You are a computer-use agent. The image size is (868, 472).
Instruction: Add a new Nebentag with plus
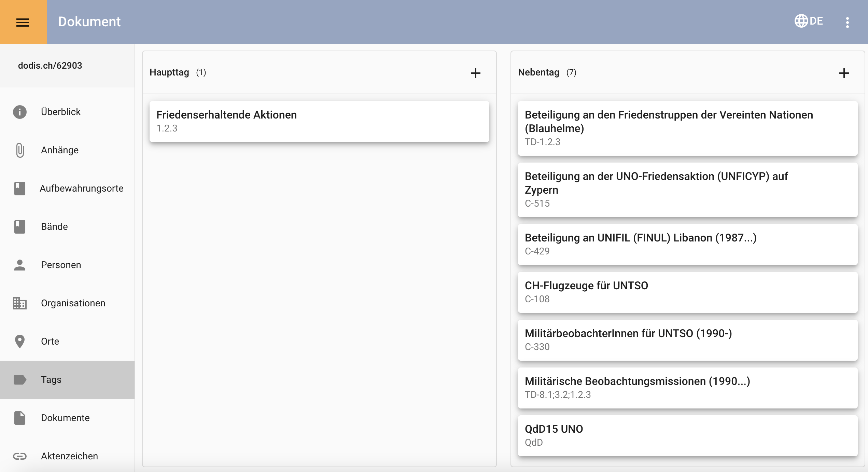[844, 73]
